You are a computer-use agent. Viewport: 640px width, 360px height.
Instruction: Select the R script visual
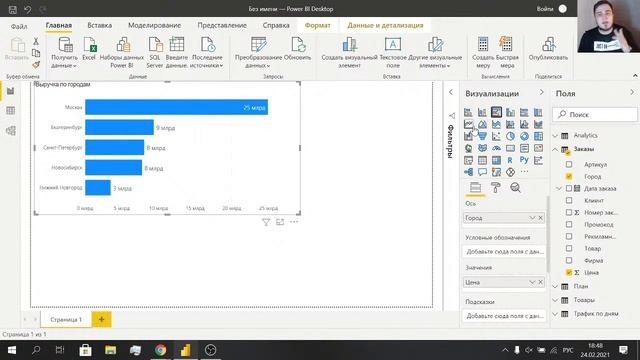[x=510, y=160]
